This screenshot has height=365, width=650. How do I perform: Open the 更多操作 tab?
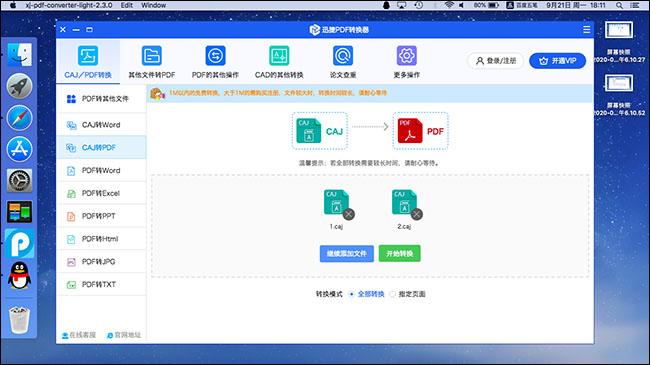pyautogui.click(x=407, y=62)
